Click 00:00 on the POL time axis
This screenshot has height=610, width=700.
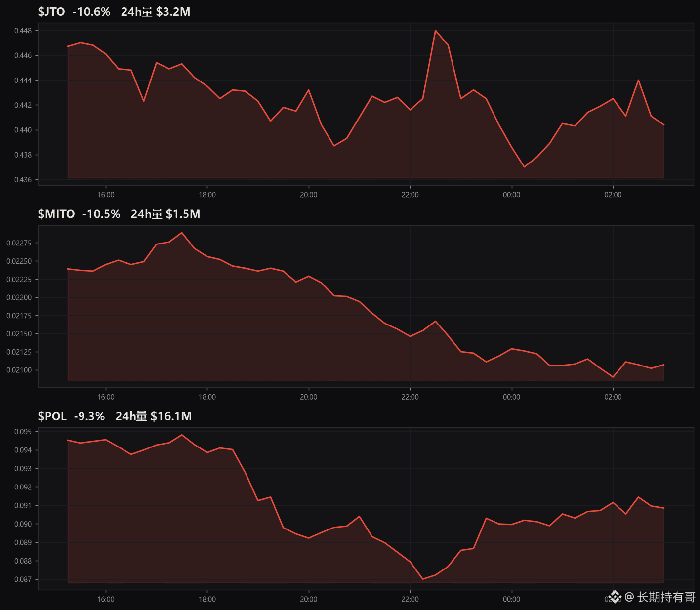click(x=512, y=599)
